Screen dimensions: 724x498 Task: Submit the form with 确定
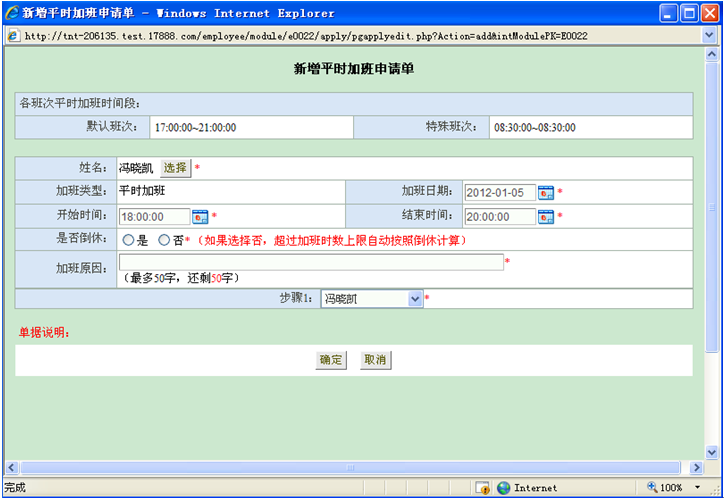[x=331, y=360]
